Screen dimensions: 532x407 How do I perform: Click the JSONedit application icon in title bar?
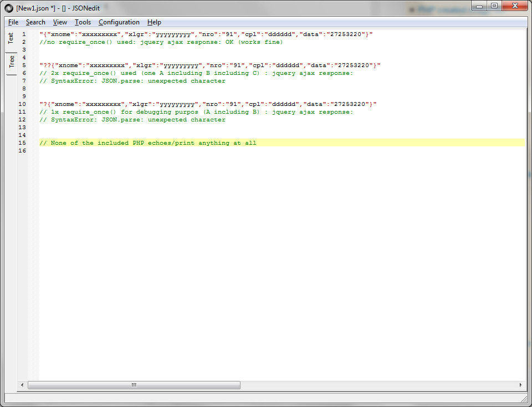pyautogui.click(x=8, y=8)
